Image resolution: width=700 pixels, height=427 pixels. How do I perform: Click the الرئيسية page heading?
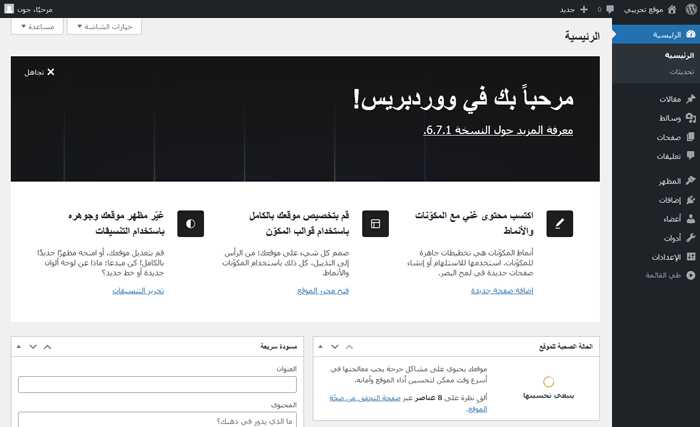point(582,36)
